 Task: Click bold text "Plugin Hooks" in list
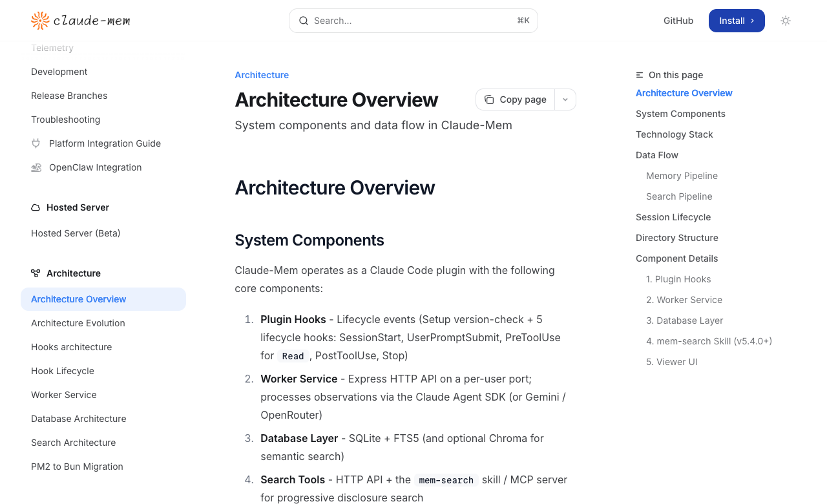(x=293, y=319)
